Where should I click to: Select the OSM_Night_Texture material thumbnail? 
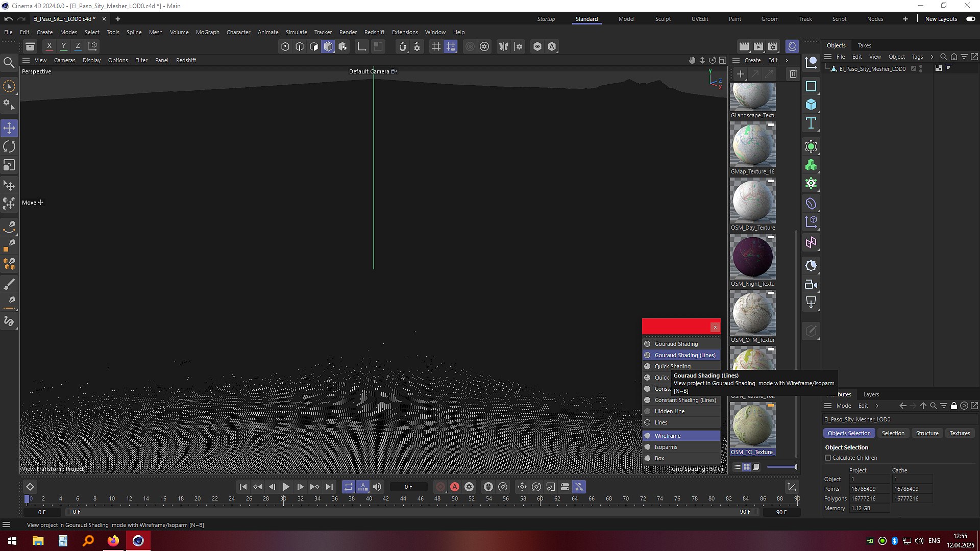point(752,257)
